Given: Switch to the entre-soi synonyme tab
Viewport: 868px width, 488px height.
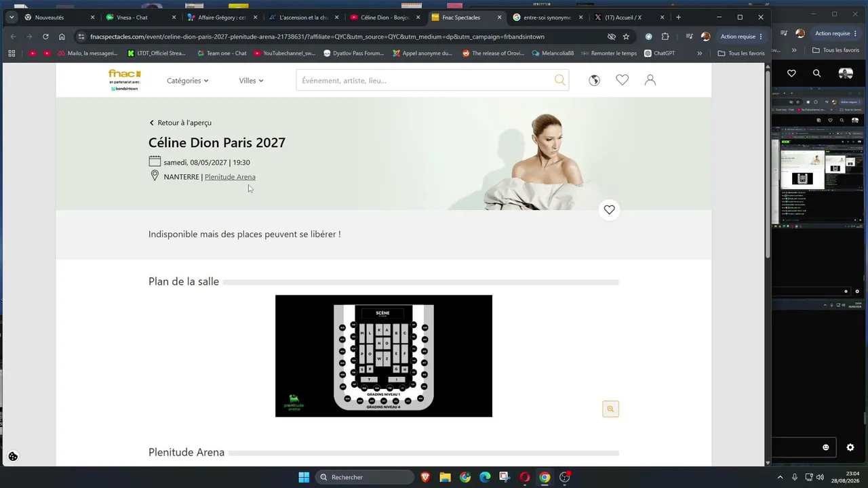Looking at the screenshot, I should [x=546, y=17].
